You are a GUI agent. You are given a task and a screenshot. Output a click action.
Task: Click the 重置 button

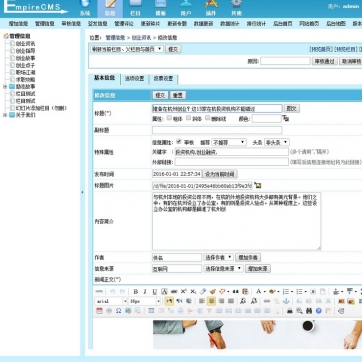tap(178, 95)
